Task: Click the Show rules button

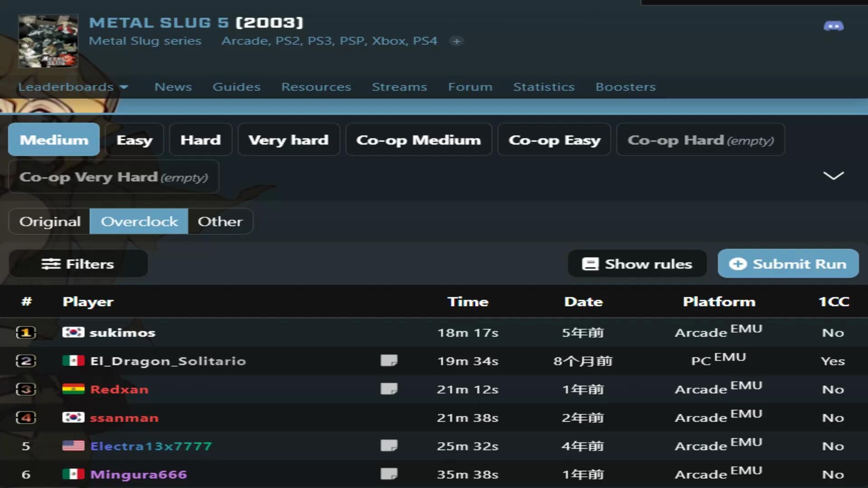Action: coord(637,264)
